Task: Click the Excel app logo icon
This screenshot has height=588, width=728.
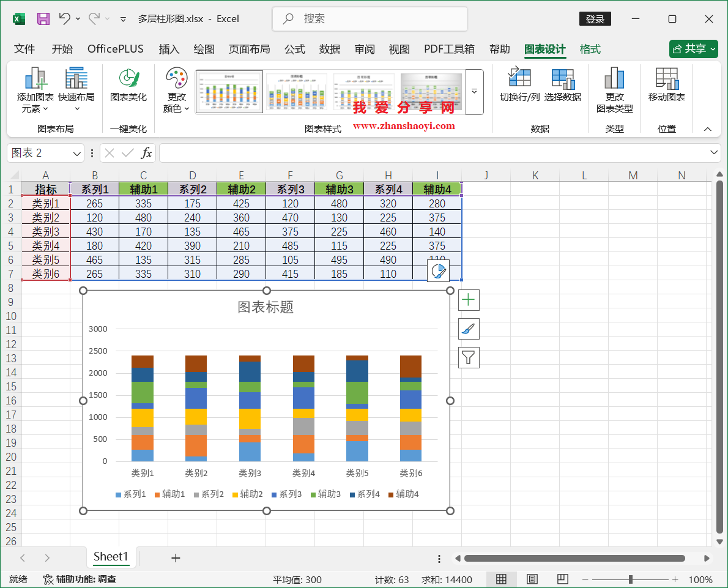Action: [18, 19]
